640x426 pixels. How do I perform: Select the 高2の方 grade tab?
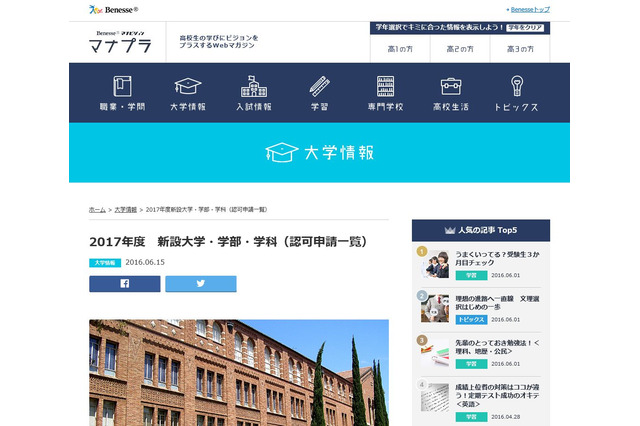[x=460, y=49]
